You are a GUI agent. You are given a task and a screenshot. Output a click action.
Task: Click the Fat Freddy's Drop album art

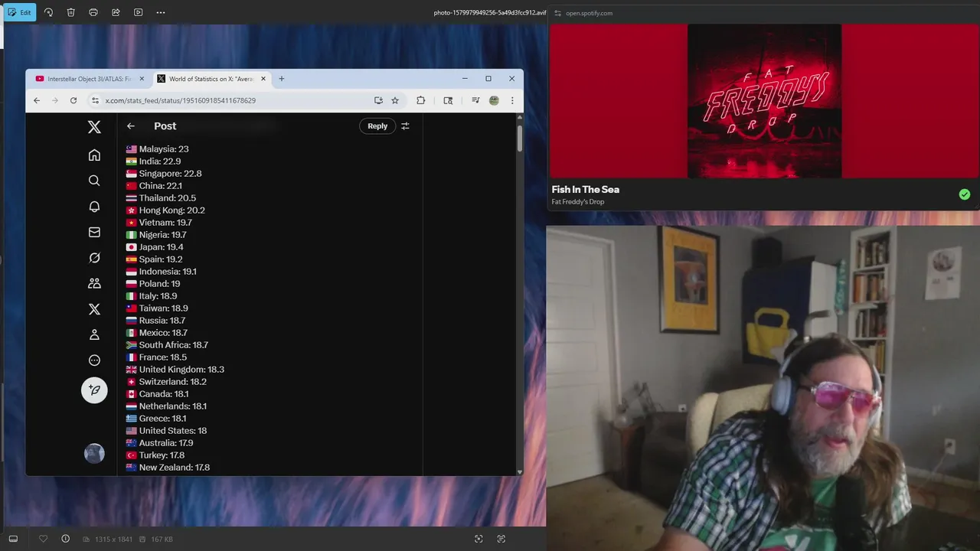(x=764, y=101)
